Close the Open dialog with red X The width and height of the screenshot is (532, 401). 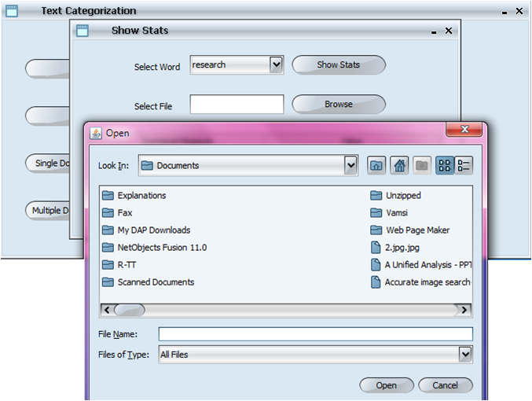pyautogui.click(x=464, y=130)
